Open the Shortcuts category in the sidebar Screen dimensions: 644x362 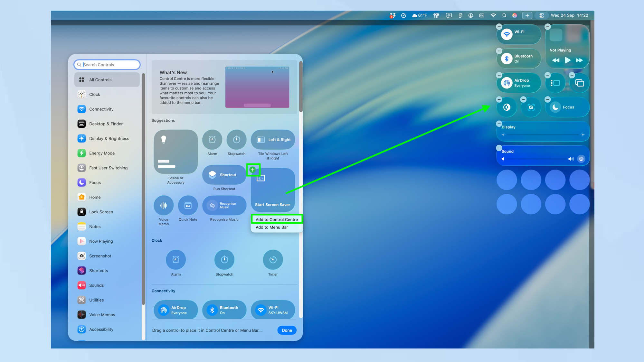coord(98,271)
